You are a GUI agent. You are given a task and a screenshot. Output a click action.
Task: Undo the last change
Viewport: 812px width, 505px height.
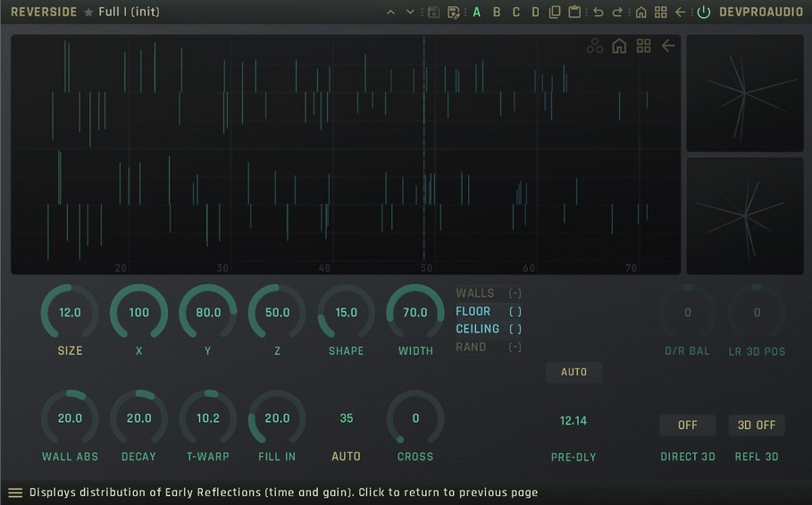(599, 12)
